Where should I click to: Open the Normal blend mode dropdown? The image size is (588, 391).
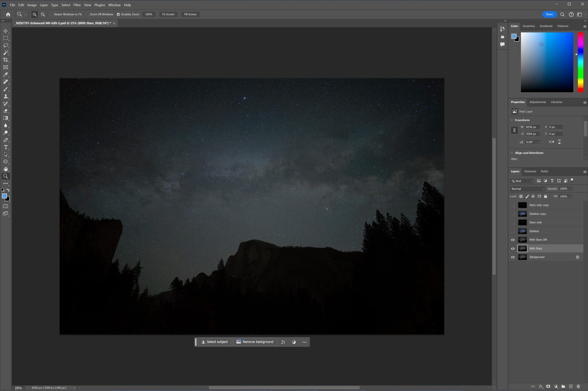(x=527, y=189)
